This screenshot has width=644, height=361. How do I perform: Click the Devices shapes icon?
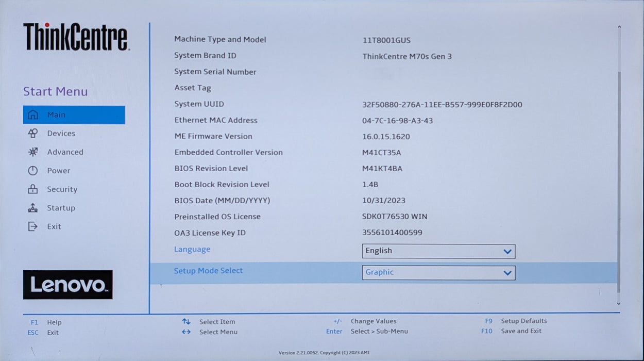pyautogui.click(x=33, y=133)
